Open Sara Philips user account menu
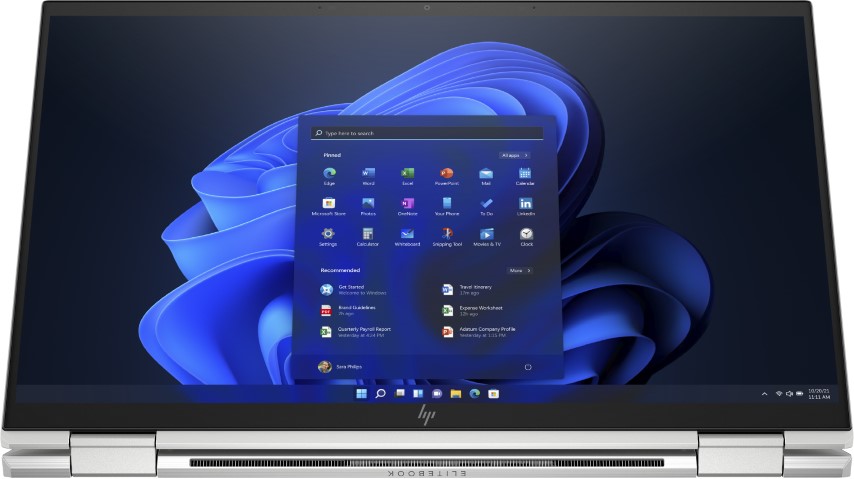Screen dimensions: 854x479 tap(340, 367)
